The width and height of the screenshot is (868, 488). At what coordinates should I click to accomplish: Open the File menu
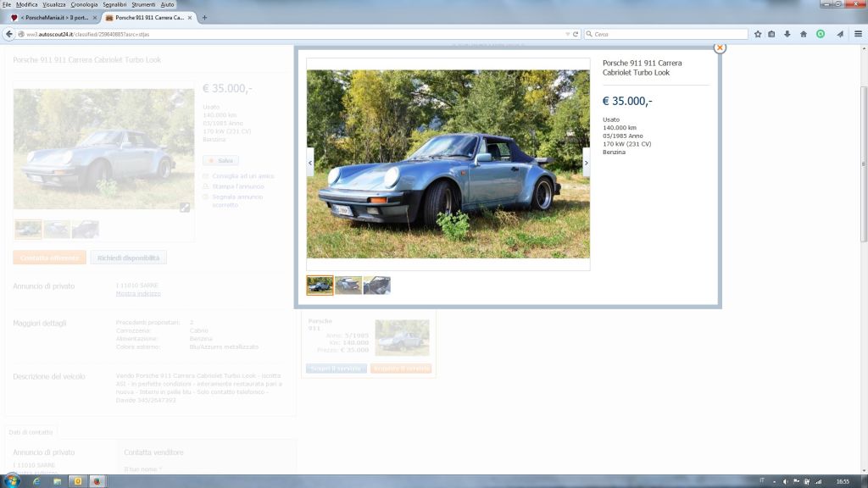pyautogui.click(x=7, y=4)
